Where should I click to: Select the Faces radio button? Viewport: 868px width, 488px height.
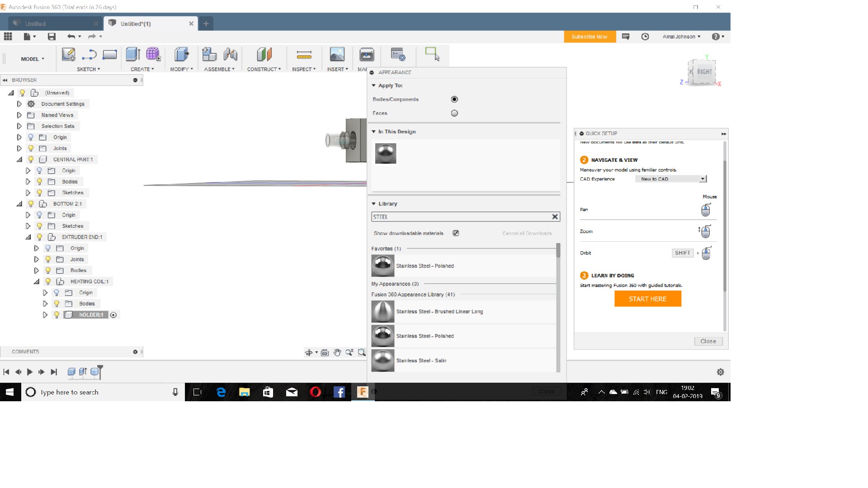(x=454, y=113)
